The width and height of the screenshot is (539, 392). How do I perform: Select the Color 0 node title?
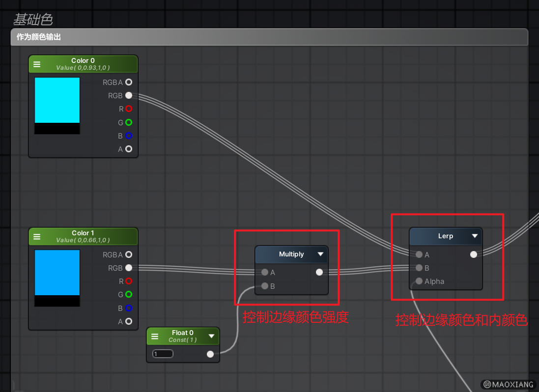tap(83, 61)
